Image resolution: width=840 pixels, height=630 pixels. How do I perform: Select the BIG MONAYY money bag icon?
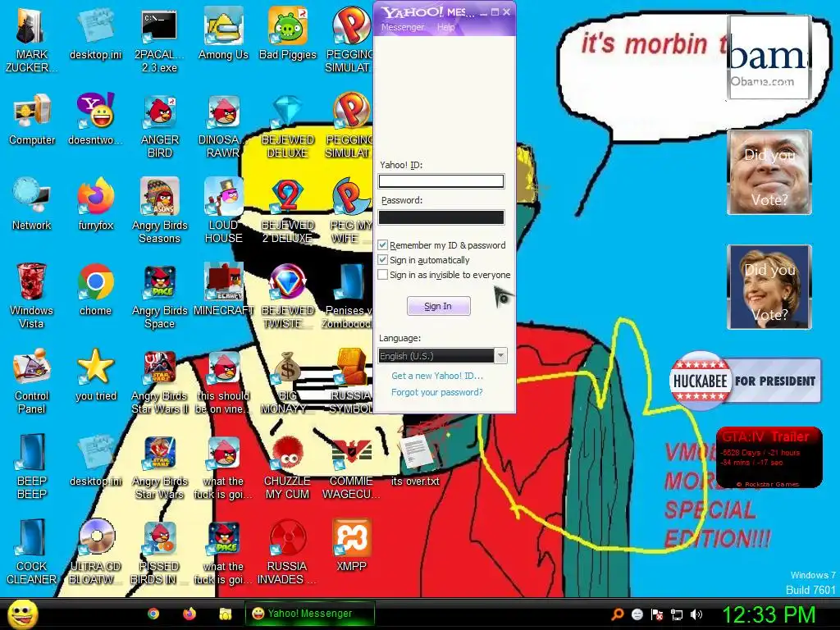(x=287, y=381)
